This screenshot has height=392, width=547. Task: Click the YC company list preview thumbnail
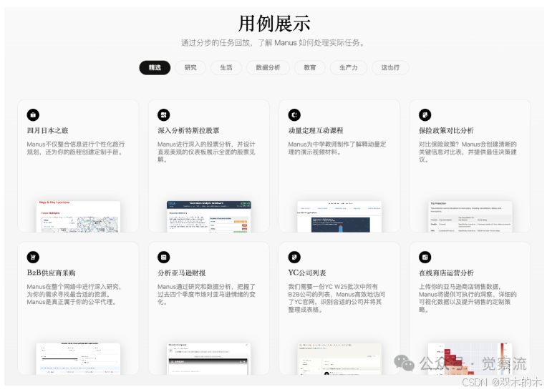(x=339, y=359)
